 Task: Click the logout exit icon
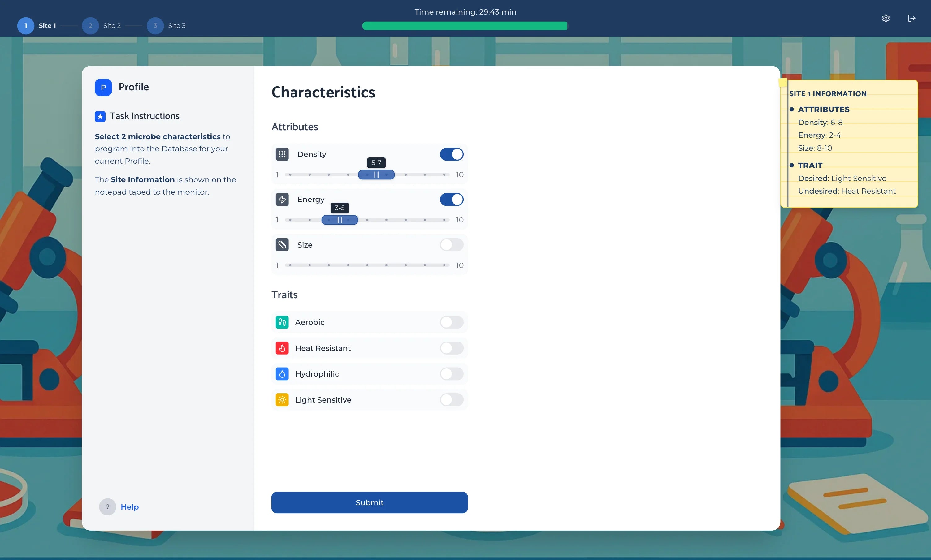pos(912,18)
